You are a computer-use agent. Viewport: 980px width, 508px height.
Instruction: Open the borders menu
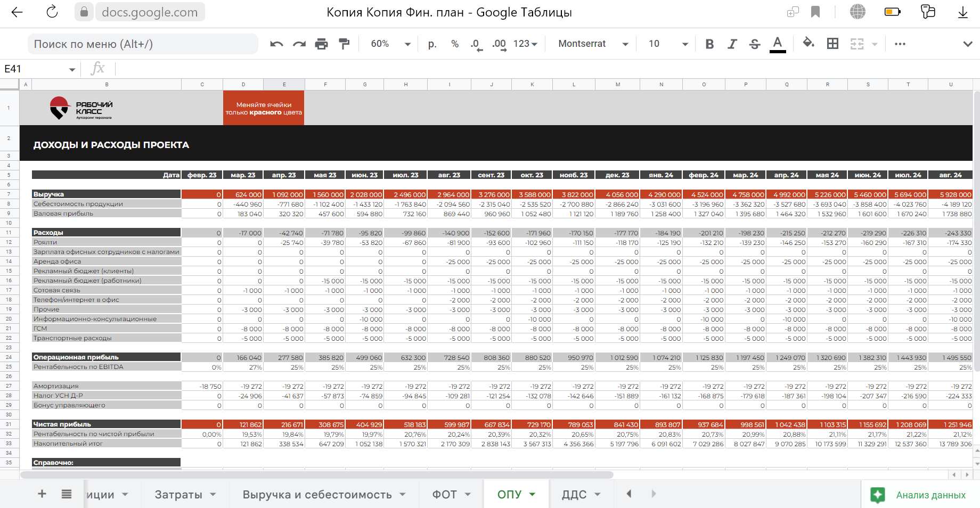pyautogui.click(x=833, y=44)
